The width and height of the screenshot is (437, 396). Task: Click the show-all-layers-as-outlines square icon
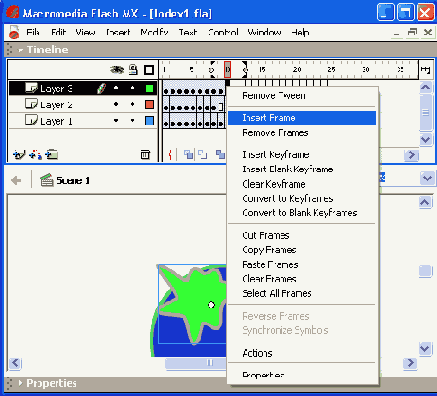coord(149,70)
